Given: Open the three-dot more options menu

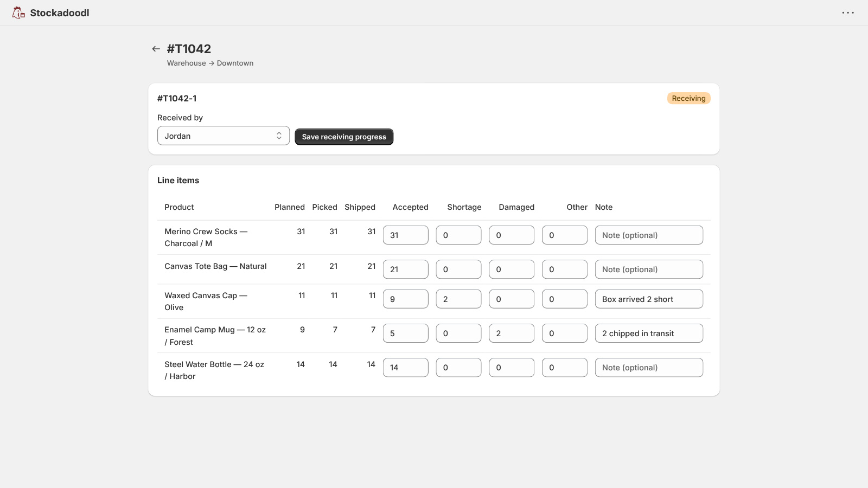Looking at the screenshot, I should 848,12.
